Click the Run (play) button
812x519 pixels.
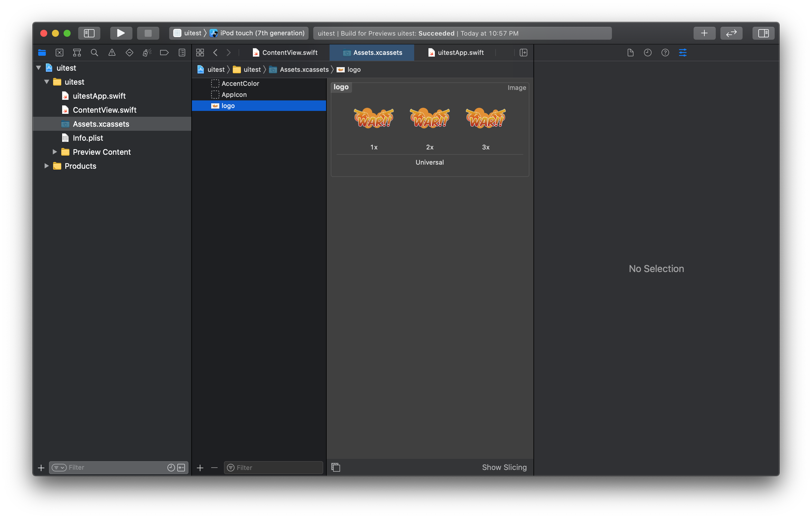click(x=121, y=33)
